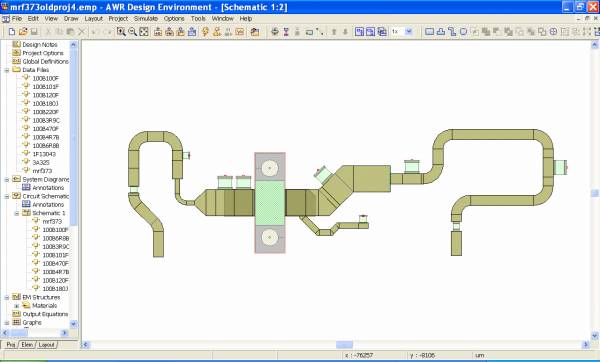Open the Layout menu
This screenshot has height=362, width=600.
point(93,18)
